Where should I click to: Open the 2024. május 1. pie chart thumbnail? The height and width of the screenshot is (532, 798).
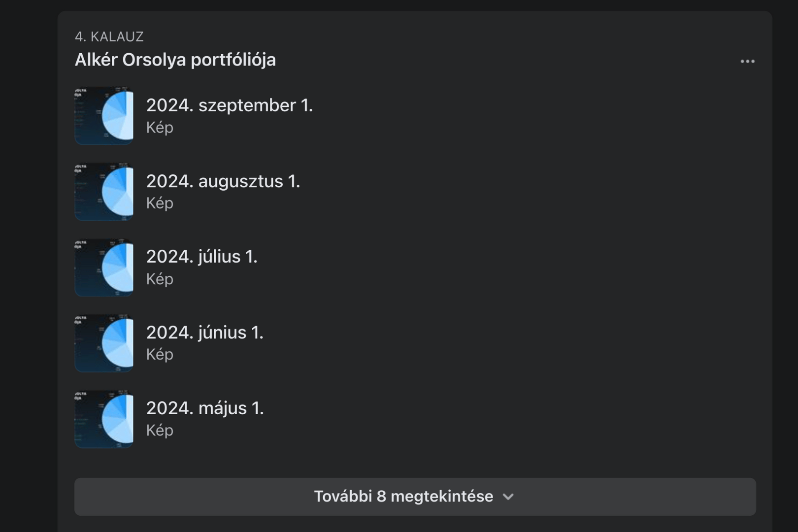point(104,419)
